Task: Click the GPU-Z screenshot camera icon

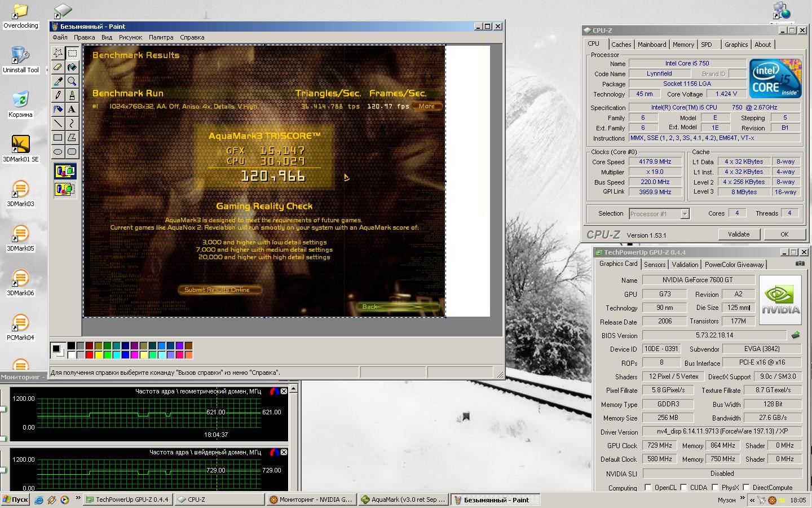Action: point(800,264)
